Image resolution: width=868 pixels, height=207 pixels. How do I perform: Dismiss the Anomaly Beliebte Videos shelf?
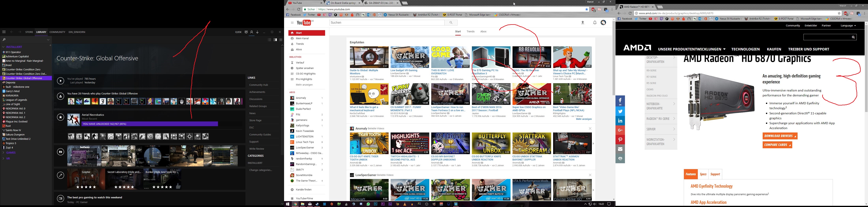tap(590, 129)
